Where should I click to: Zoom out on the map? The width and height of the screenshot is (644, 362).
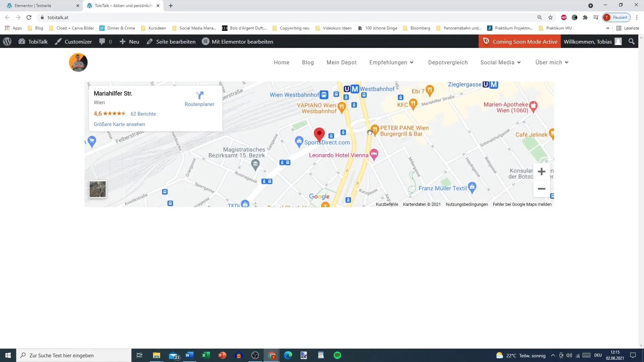pyautogui.click(x=541, y=189)
